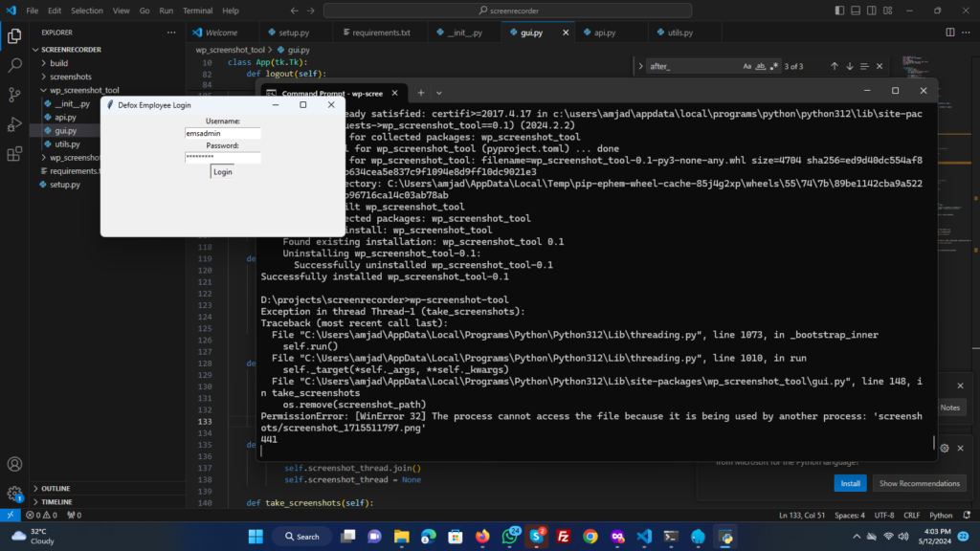Expand the OUTLINE section in the sidebar
Screen dimensions: 980x551
click(x=56, y=488)
